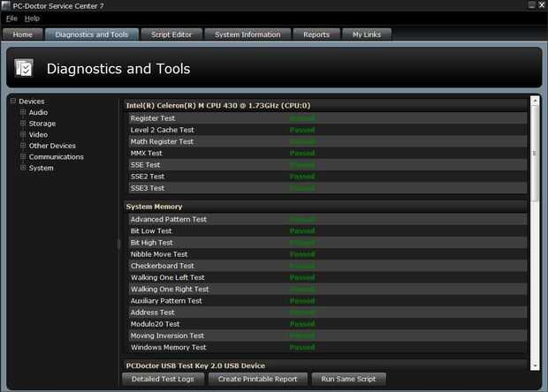Select the MMX Test row
Image resolution: width=548 pixels, height=392 pixels.
[x=327, y=153]
